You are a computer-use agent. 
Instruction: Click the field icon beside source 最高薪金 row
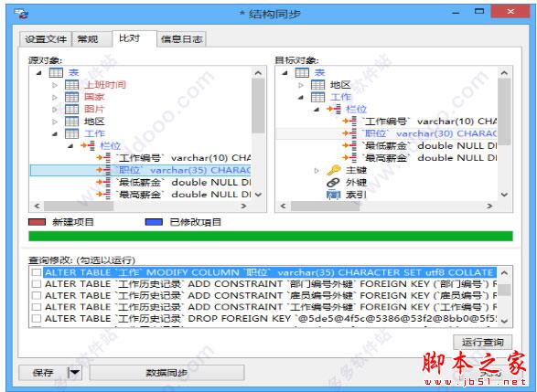[103, 195]
